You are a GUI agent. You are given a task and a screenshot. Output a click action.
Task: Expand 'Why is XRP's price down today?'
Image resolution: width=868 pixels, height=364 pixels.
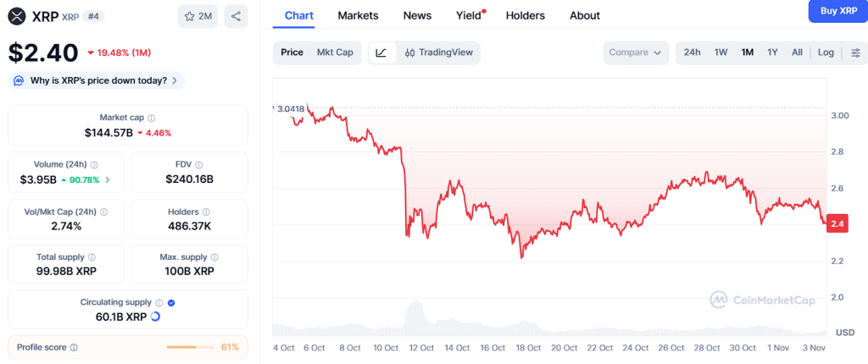pos(97,80)
